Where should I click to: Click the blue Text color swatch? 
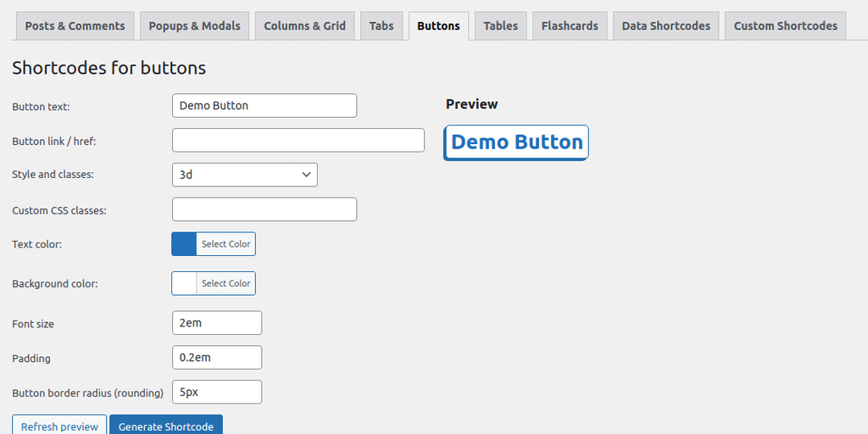click(x=184, y=244)
